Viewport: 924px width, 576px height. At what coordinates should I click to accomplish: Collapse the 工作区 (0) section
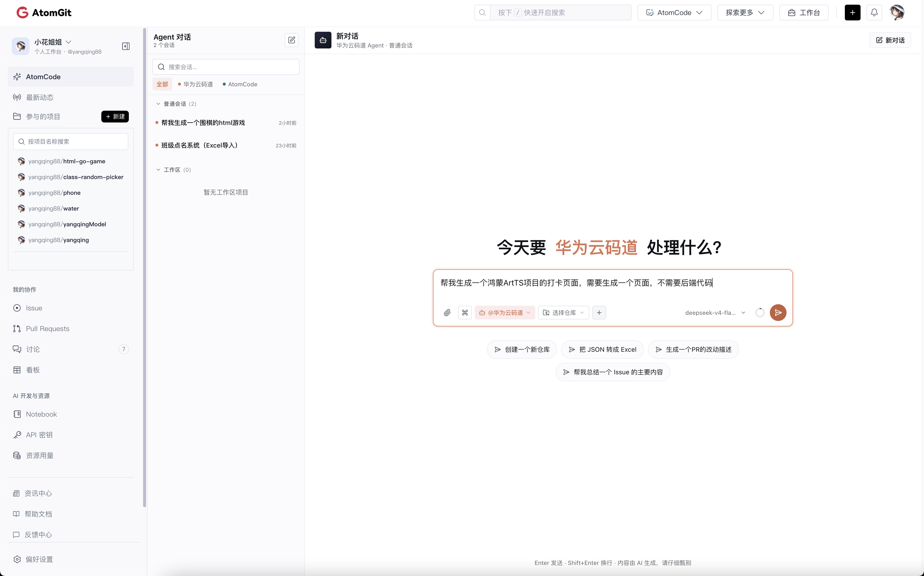tap(174, 170)
